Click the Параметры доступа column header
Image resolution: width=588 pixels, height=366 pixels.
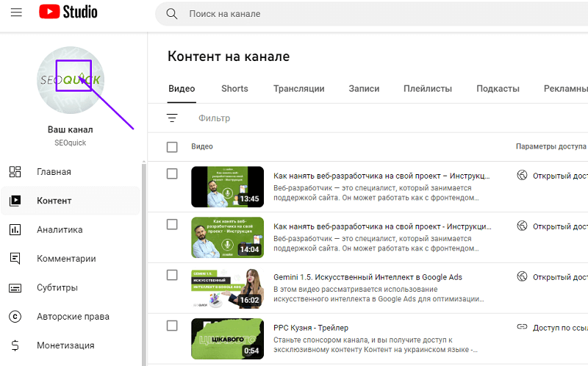click(x=551, y=147)
